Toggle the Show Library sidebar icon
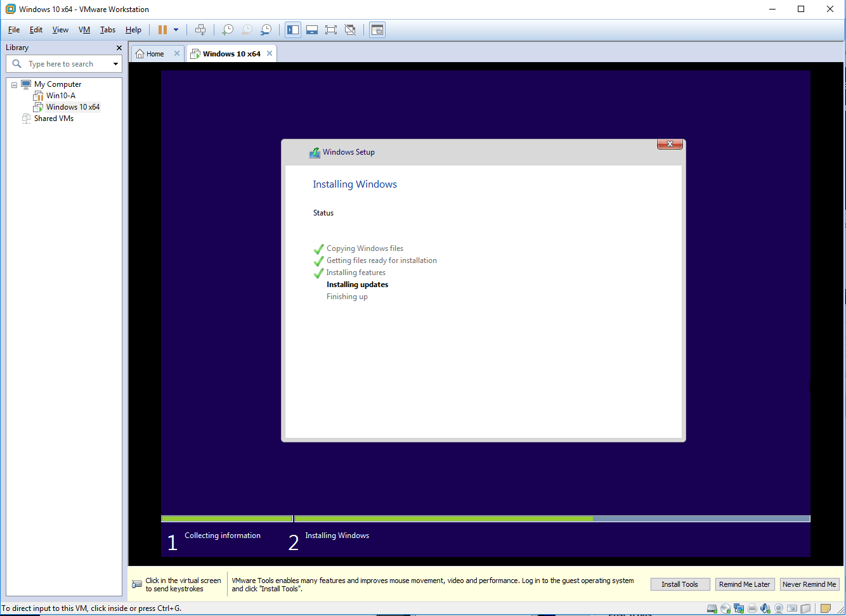846x616 pixels. [x=293, y=30]
